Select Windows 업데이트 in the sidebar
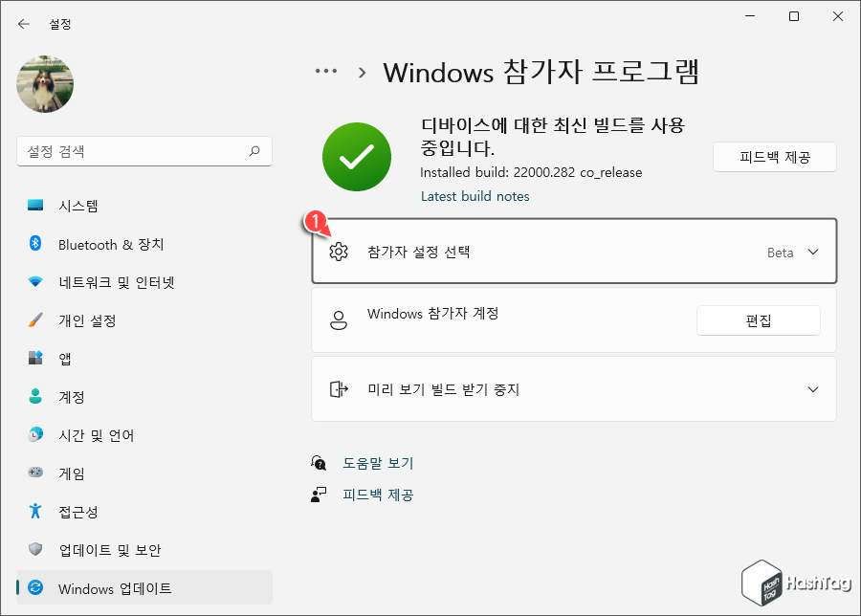The height and width of the screenshot is (616, 861). [x=100, y=587]
